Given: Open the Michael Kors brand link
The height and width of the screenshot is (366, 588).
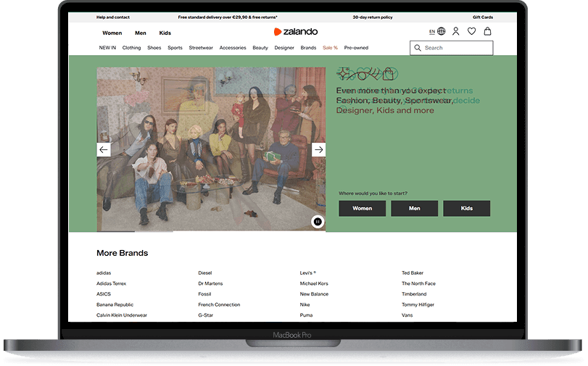Looking at the screenshot, I should point(314,283).
